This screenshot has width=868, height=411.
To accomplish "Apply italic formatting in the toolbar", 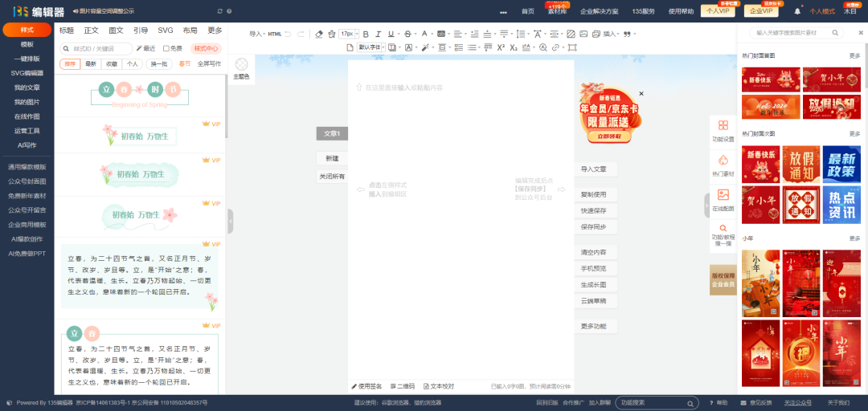I will [379, 35].
